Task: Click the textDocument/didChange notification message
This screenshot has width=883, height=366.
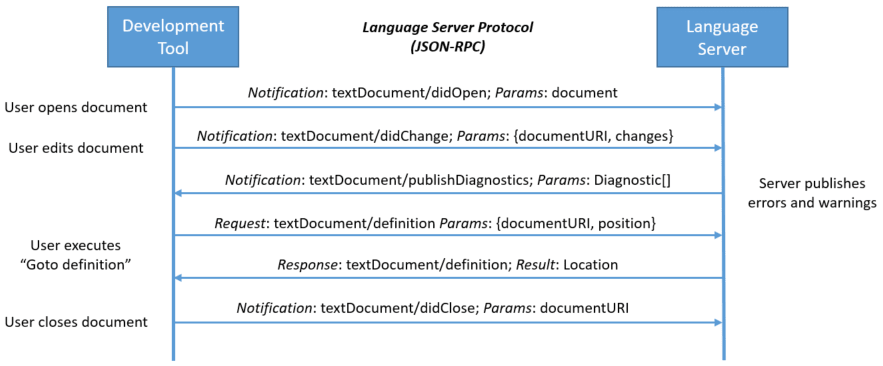Action: click(x=435, y=135)
